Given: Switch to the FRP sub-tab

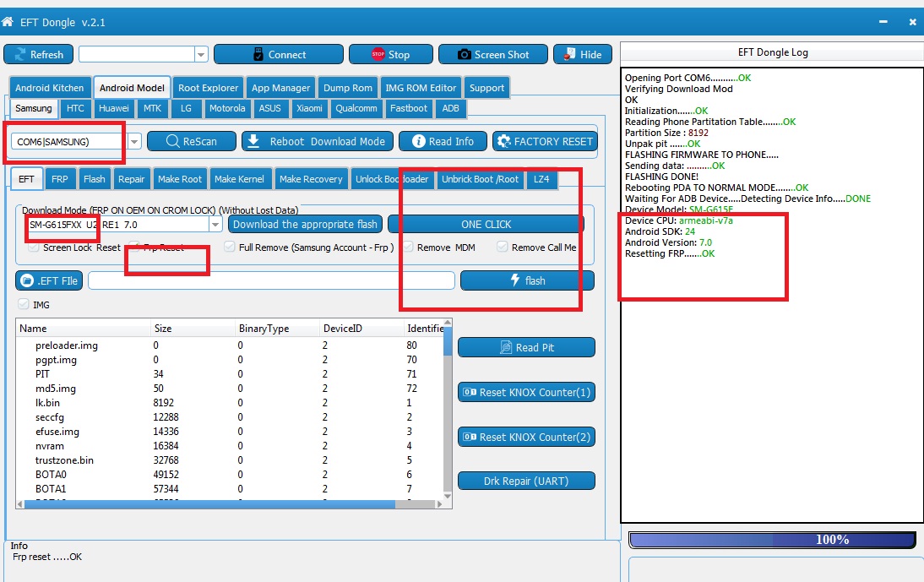Looking at the screenshot, I should point(59,179).
